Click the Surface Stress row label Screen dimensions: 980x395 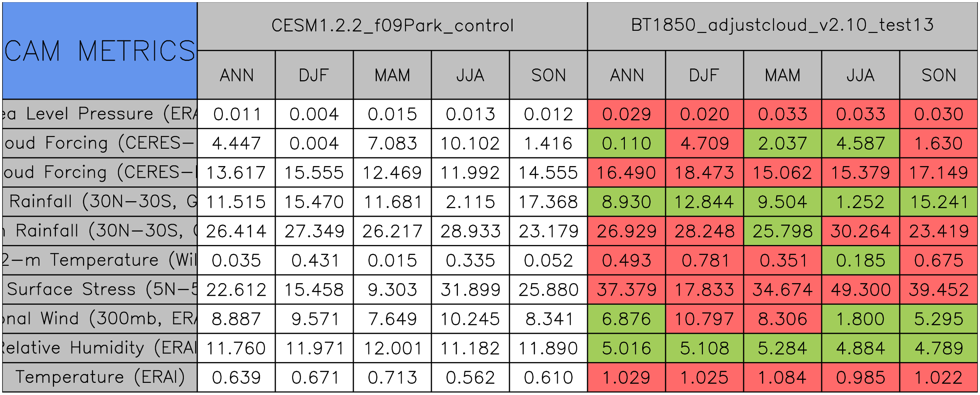(x=100, y=289)
